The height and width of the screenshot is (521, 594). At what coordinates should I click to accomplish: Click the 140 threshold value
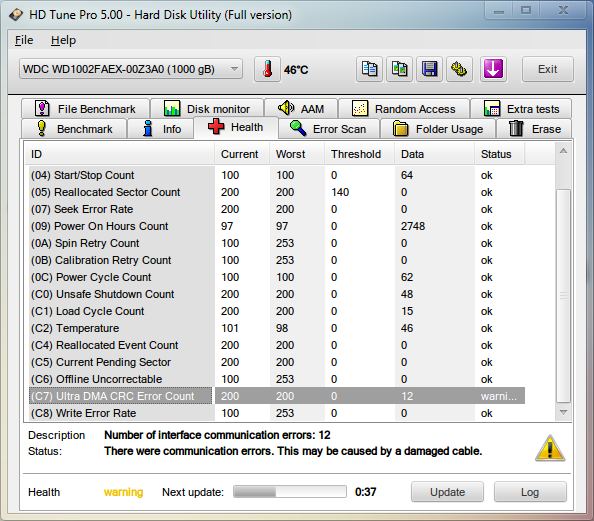coord(340,192)
